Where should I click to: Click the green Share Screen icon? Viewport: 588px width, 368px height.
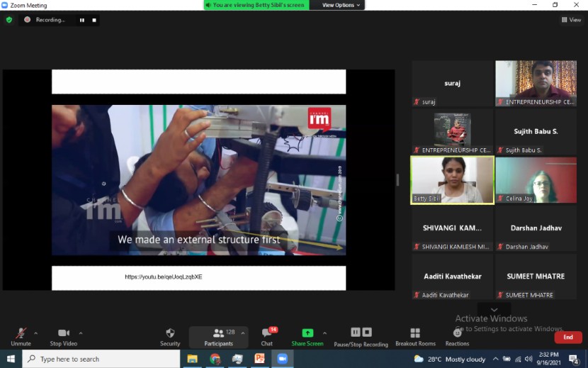[x=307, y=333]
